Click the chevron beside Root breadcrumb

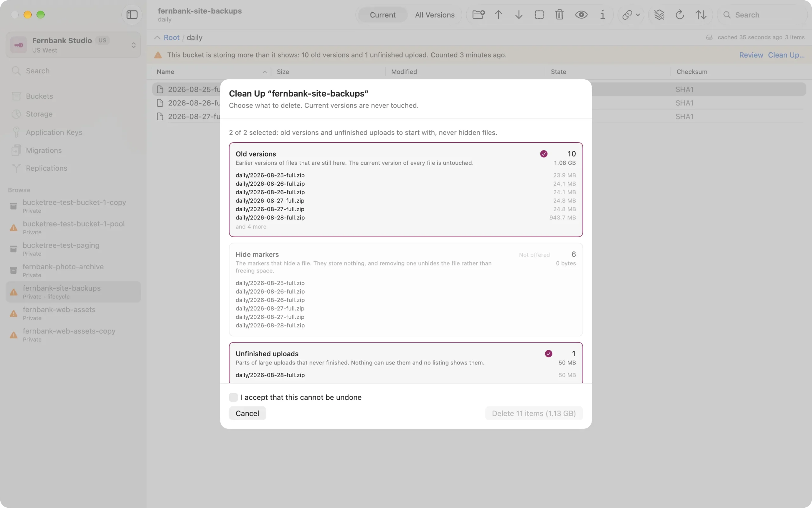pos(157,38)
